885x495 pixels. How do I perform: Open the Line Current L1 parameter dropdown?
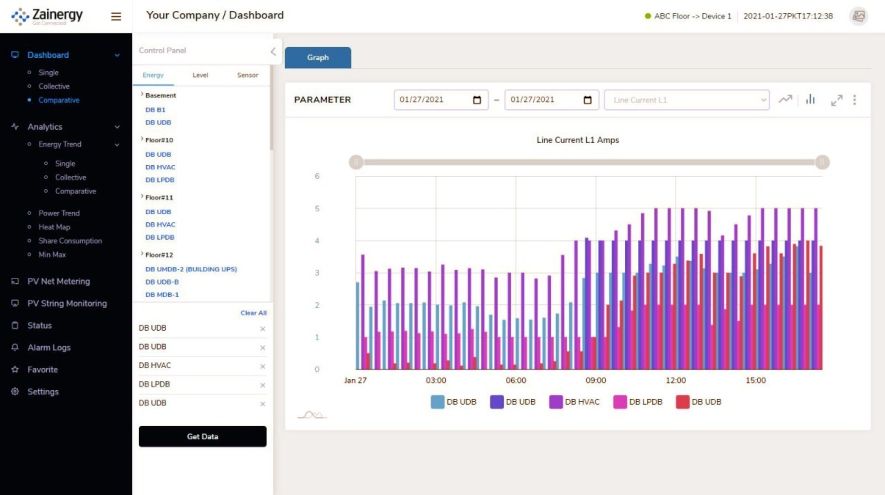686,100
